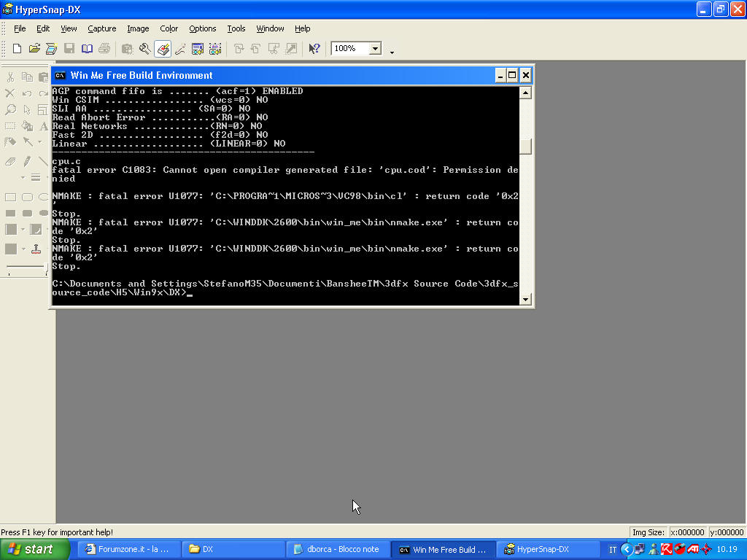Click the Undo arrow icon
The width and height of the screenshot is (747, 560).
(27, 93)
